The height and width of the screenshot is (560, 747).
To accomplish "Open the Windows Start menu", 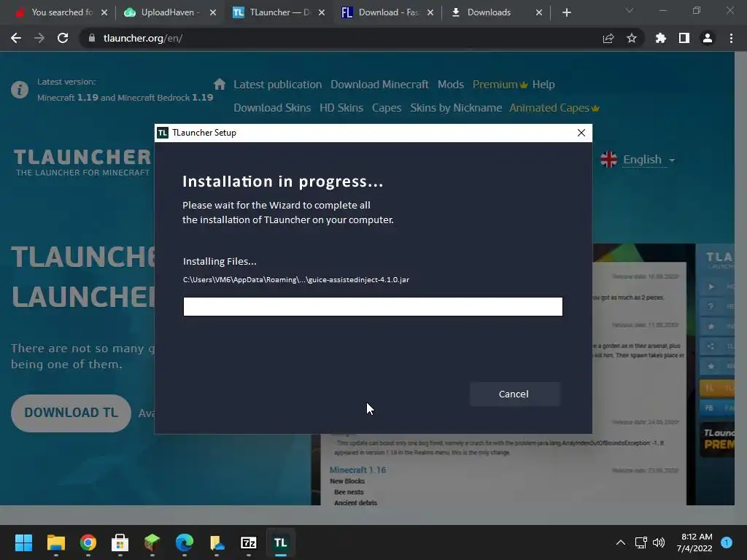I will 23,542.
